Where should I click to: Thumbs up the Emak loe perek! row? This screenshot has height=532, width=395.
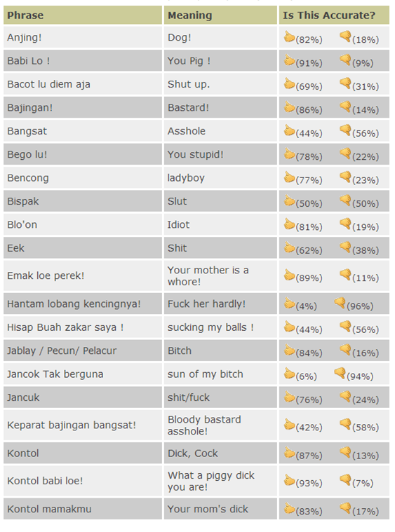(289, 275)
